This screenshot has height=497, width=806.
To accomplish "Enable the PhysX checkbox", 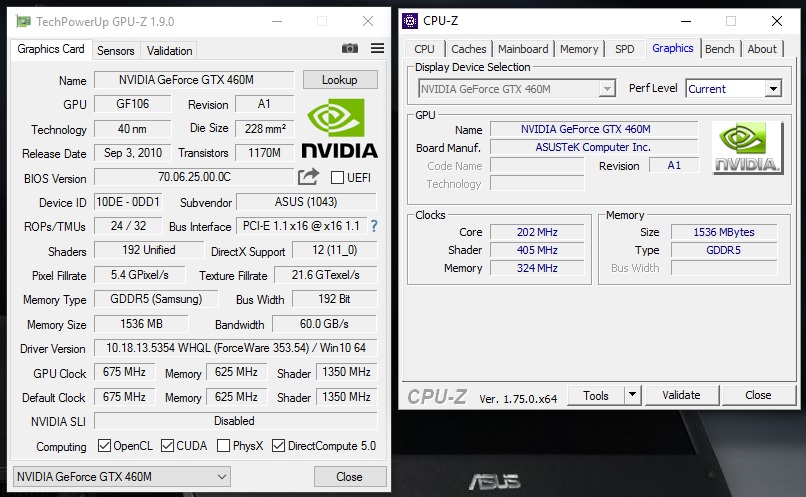I will click(x=223, y=446).
